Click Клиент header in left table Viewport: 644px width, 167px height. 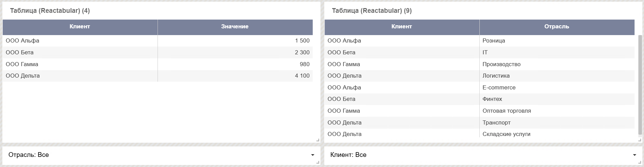[x=80, y=27]
